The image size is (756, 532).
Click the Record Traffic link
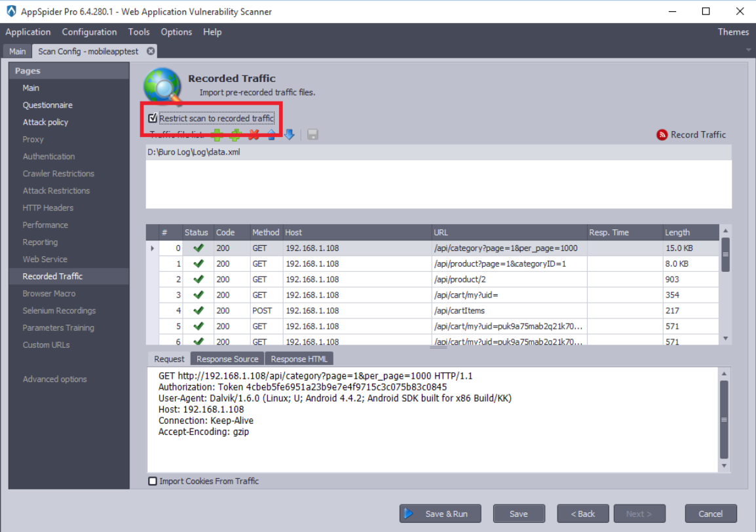point(698,134)
